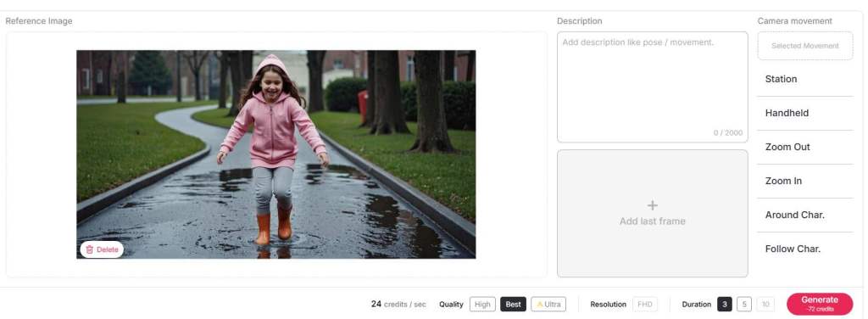Delete the reference image

click(102, 249)
